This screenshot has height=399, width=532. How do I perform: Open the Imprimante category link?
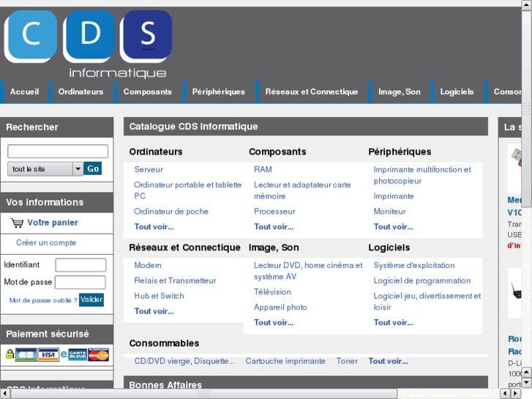pos(394,196)
